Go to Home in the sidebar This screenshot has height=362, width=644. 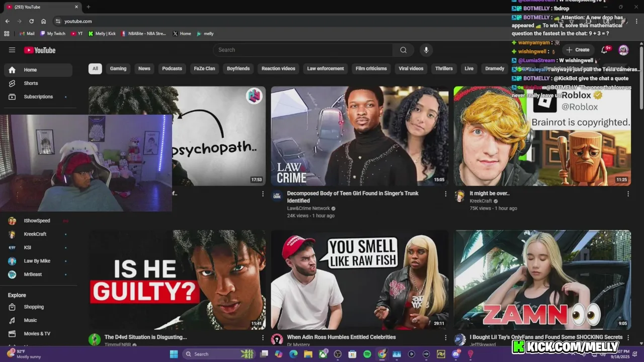coord(38,70)
